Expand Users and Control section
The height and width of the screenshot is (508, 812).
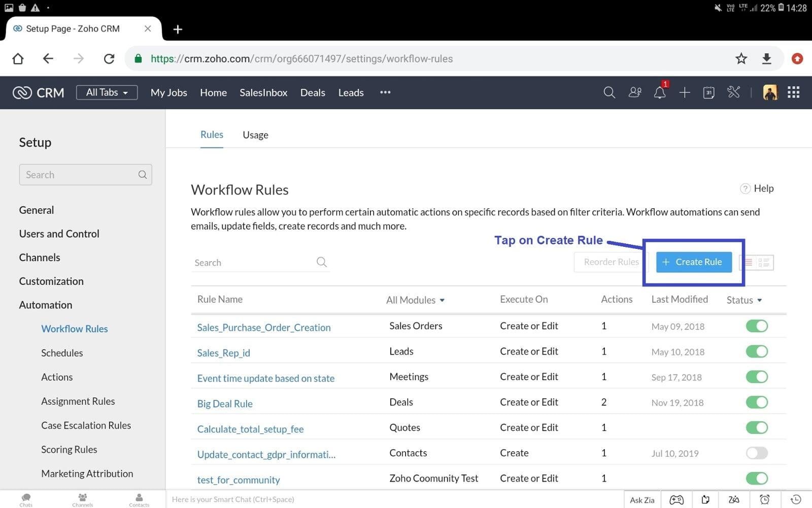pyautogui.click(x=59, y=234)
